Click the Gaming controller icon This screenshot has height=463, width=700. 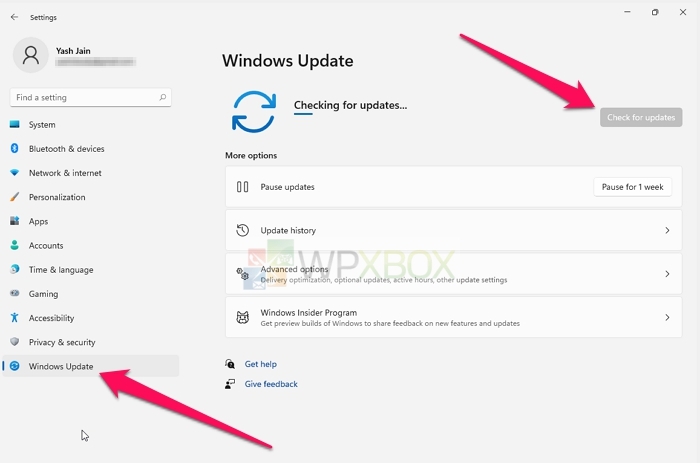click(x=15, y=293)
